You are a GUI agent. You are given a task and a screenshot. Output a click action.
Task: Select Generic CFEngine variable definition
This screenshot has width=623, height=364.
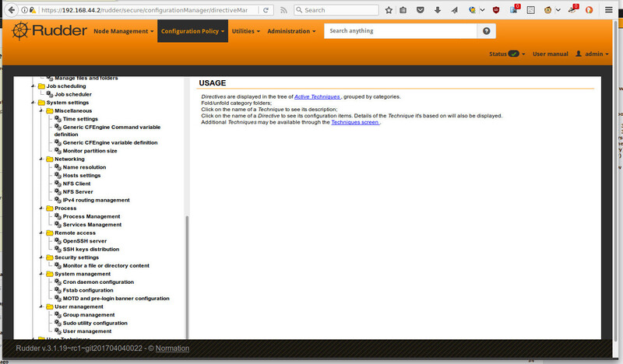click(110, 142)
